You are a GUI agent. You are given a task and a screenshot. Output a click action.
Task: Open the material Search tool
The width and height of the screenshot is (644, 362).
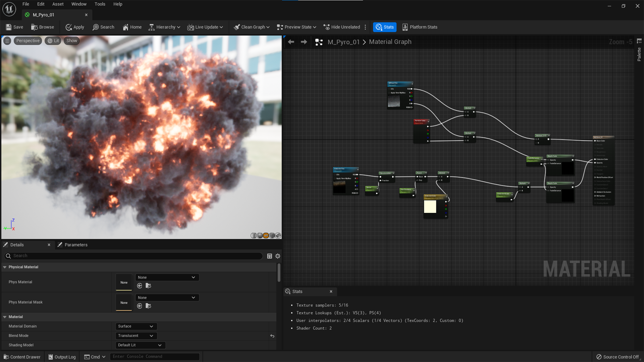point(103,27)
